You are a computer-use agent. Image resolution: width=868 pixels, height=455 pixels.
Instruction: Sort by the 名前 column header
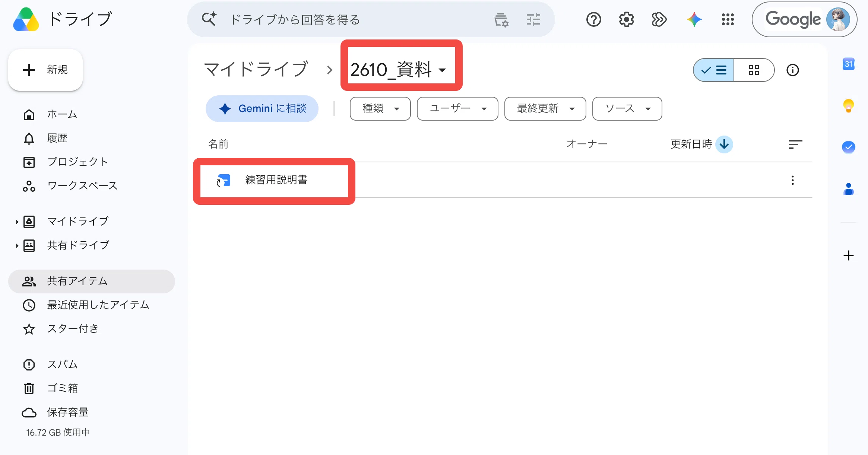[218, 144]
